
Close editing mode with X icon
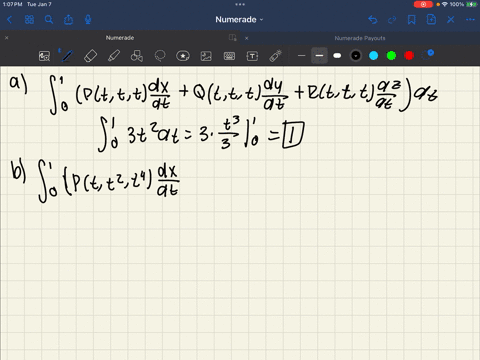click(x=451, y=20)
